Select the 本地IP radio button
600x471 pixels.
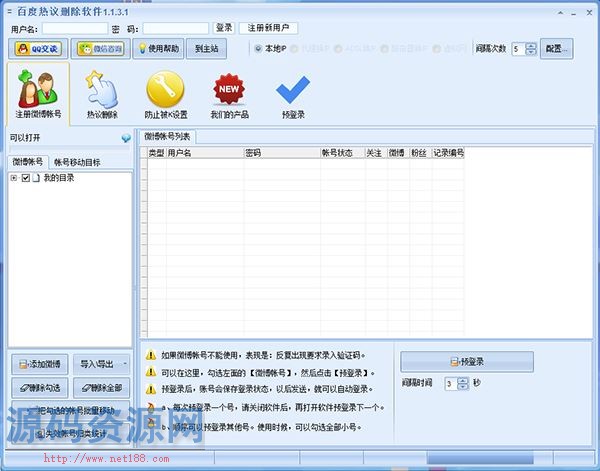[x=258, y=49]
